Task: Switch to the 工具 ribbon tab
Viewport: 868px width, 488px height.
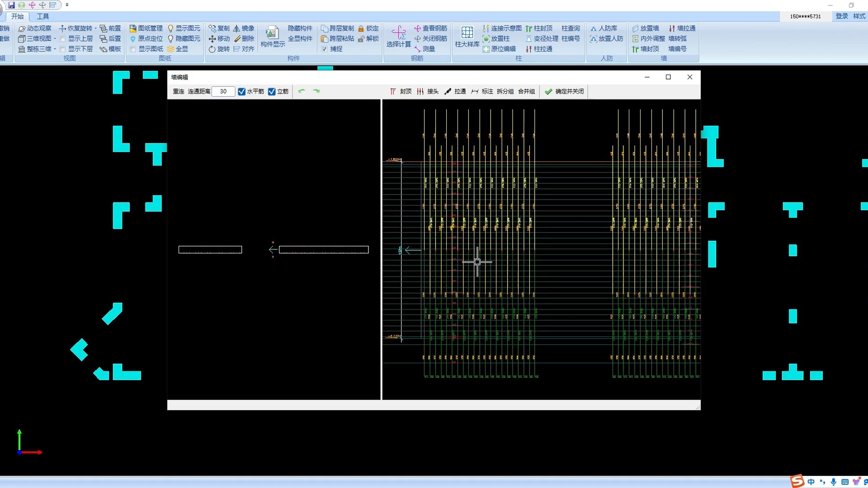Action: point(43,16)
